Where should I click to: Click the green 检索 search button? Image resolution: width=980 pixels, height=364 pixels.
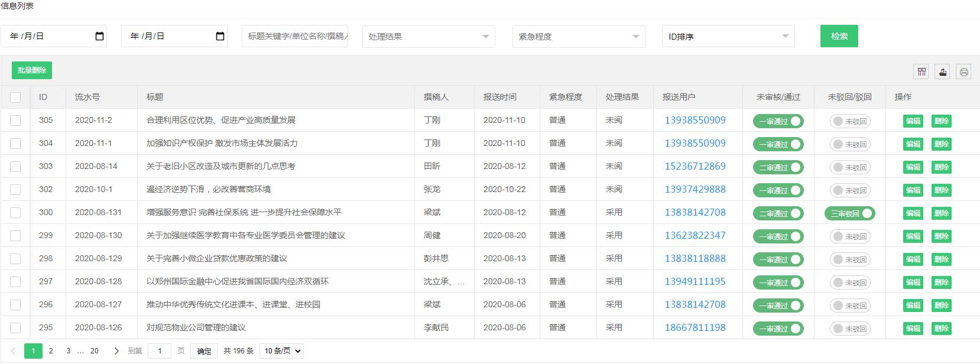[x=839, y=36]
